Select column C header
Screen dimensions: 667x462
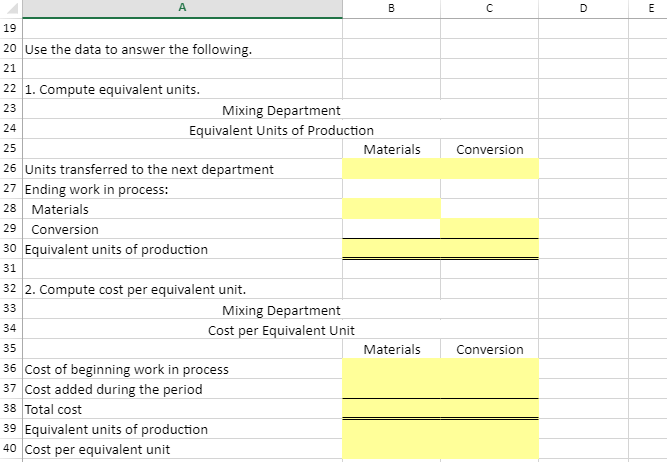[489, 8]
